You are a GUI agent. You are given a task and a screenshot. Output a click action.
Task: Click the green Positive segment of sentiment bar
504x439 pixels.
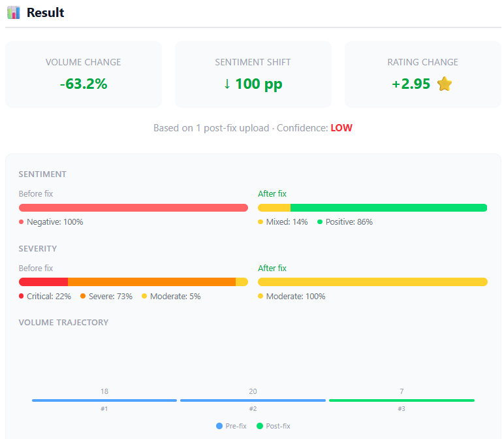pos(389,208)
